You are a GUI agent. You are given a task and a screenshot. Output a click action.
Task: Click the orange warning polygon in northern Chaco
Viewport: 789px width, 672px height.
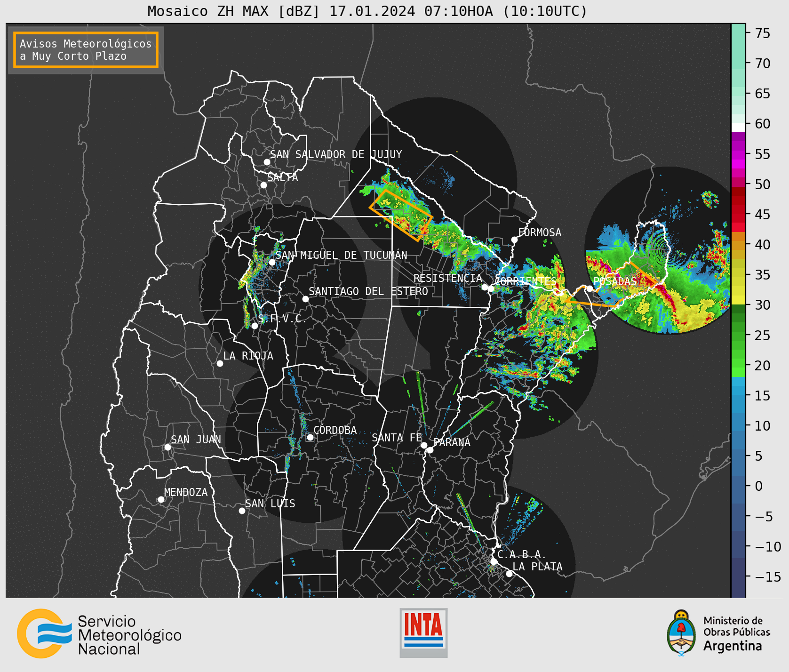point(401,215)
